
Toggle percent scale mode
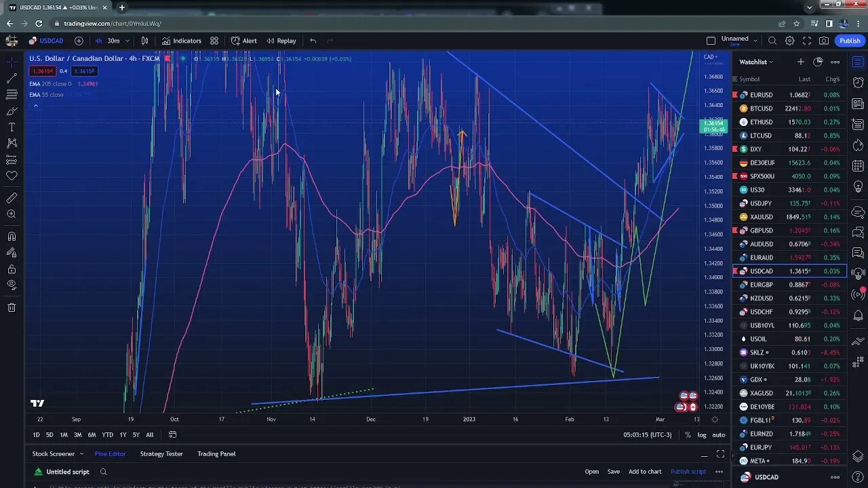(688, 434)
